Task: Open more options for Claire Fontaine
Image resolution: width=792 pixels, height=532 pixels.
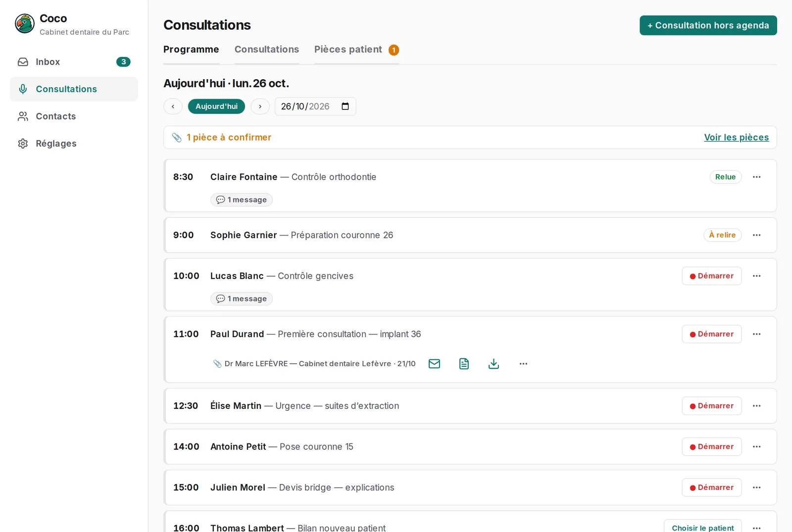Action: (757, 177)
